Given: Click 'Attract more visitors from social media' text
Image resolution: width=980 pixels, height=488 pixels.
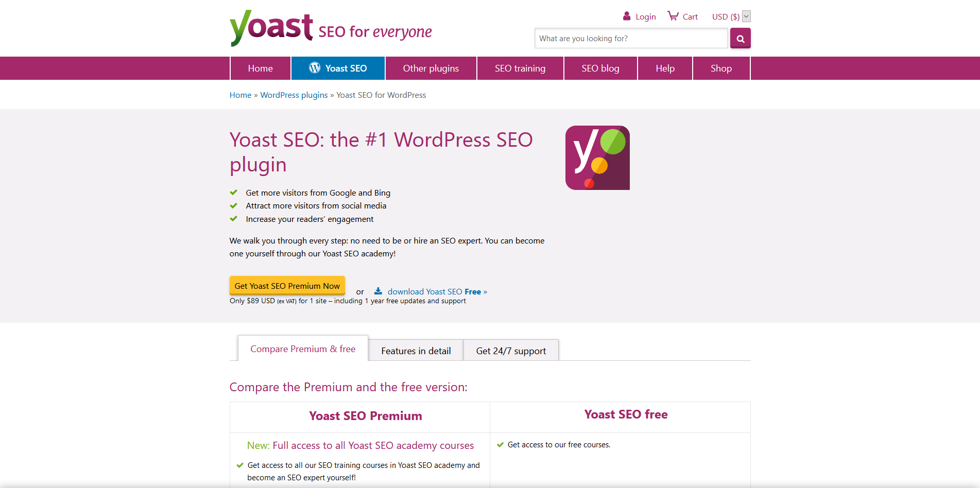Looking at the screenshot, I should 316,206.
